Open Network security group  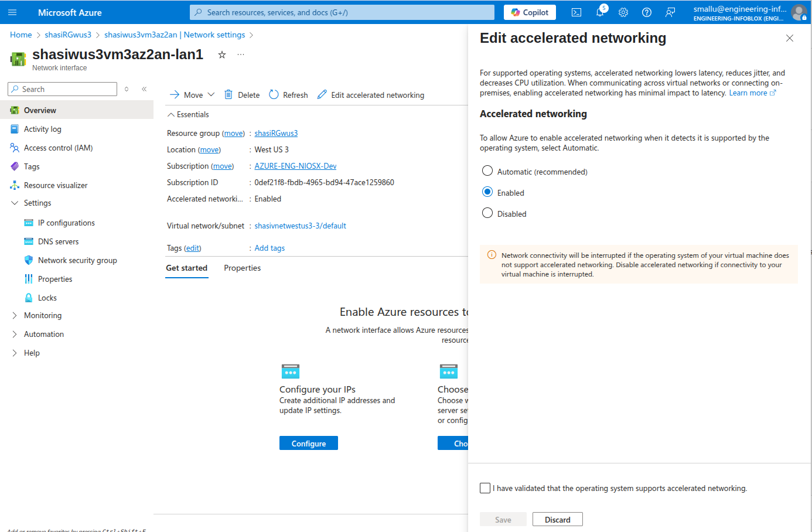point(77,260)
